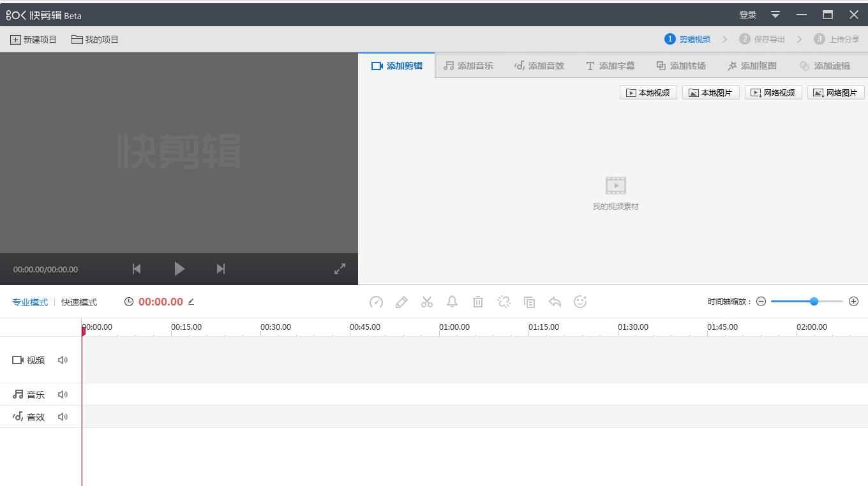Click the 本地视频 import button
The width and height of the screenshot is (868, 486).
(648, 92)
